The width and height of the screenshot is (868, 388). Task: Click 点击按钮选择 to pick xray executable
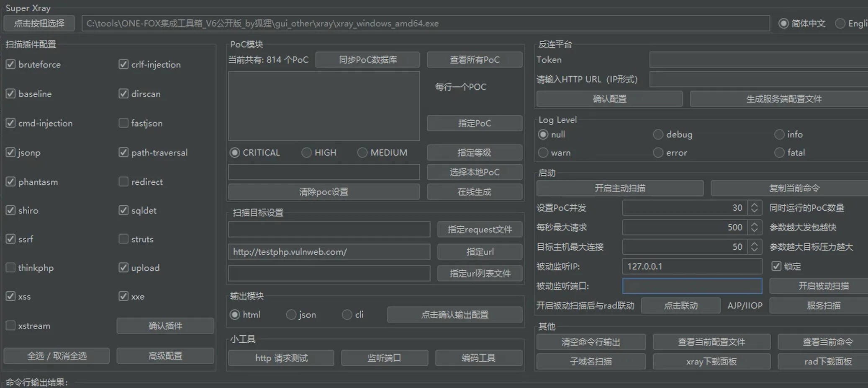tap(39, 23)
